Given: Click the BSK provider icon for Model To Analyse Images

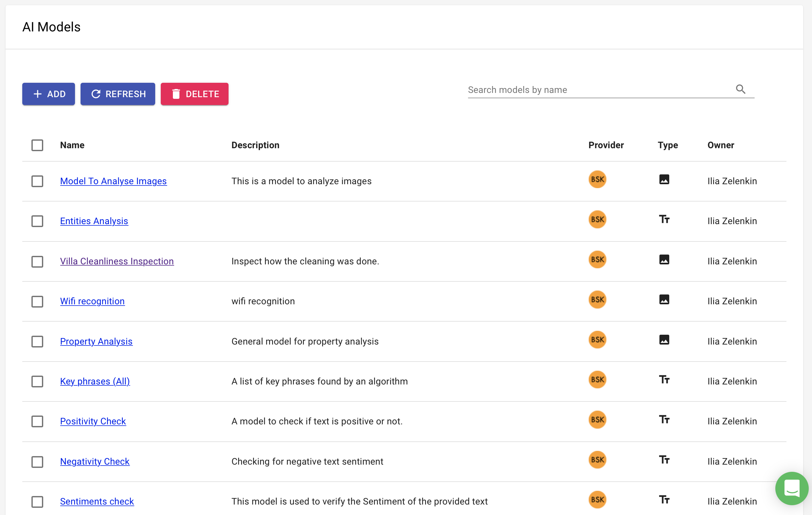Looking at the screenshot, I should point(597,179).
